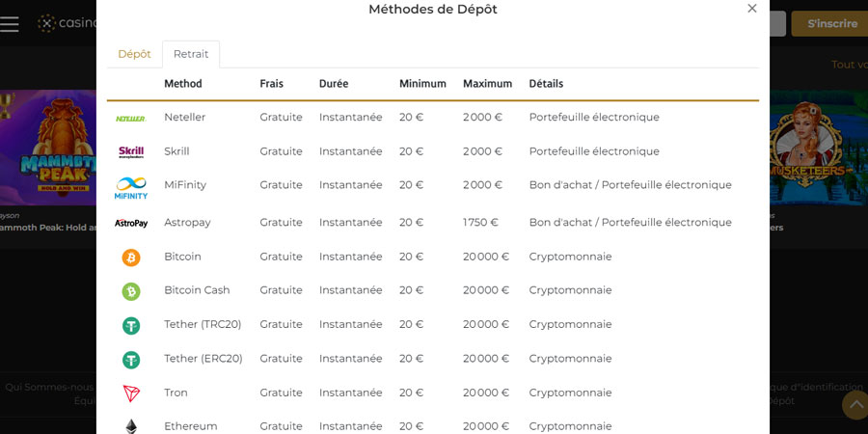
Task: Open the hamburger menu icon
Action: coord(9,24)
